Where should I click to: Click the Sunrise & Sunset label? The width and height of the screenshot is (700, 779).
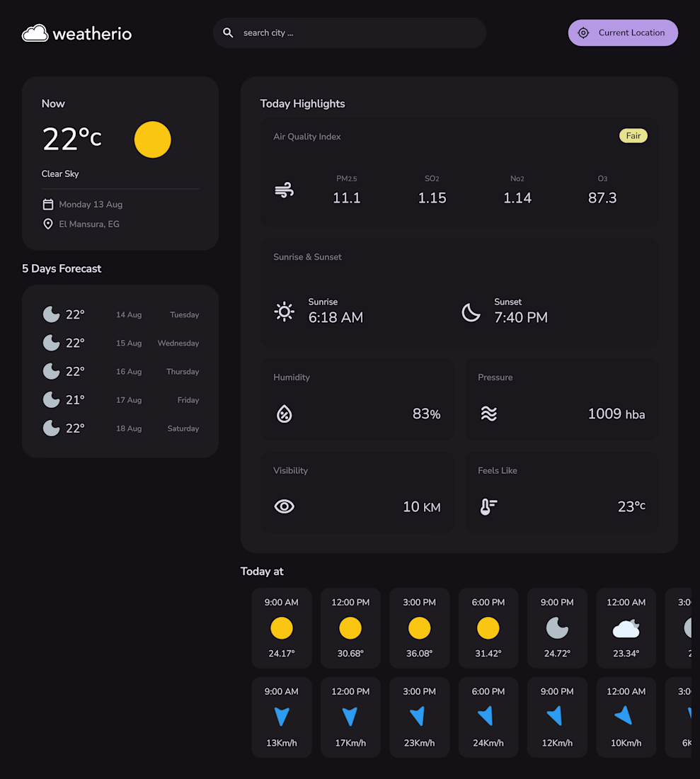click(x=307, y=257)
